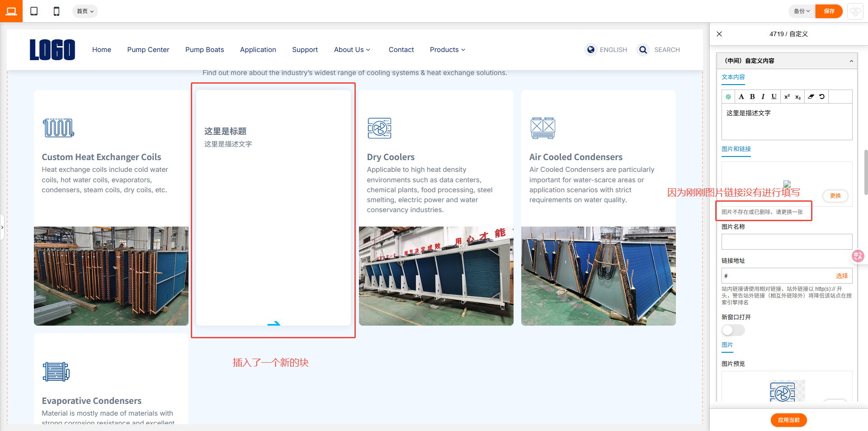Apply superscript formatting
This screenshot has width=868, height=431.
click(x=787, y=97)
